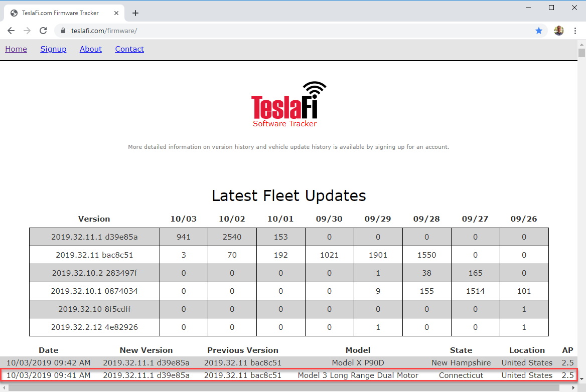Click the horizontal scrollbar right arrow
The image size is (586, 392).
click(573, 388)
